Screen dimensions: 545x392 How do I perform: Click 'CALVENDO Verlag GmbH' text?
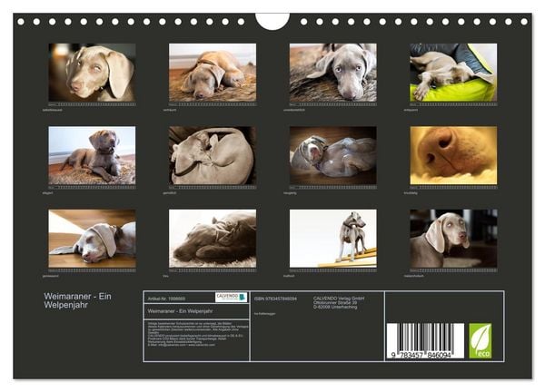pos(339,299)
